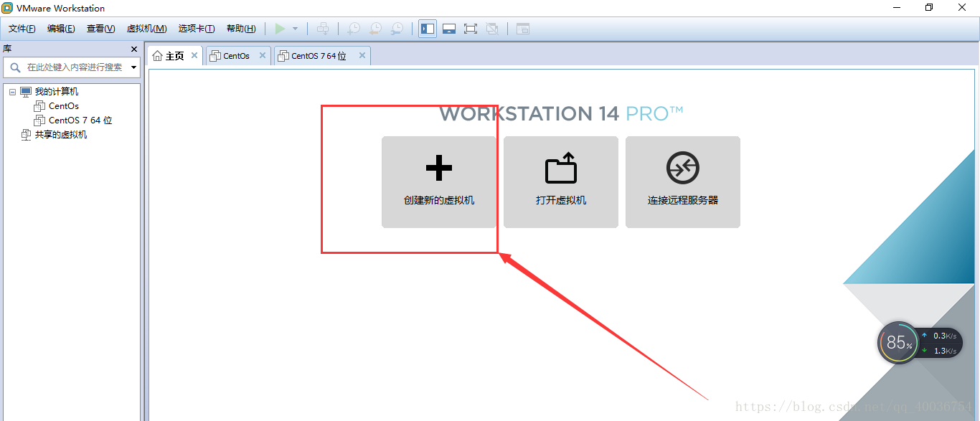Screen dimensions: 980x421
Task: Toggle the library sidebar view icon
Action: (428, 29)
